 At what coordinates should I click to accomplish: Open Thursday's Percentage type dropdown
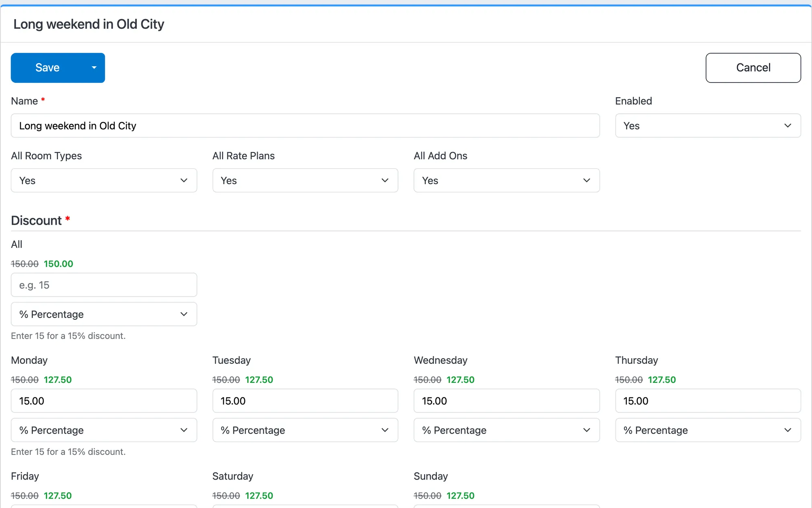[708, 430]
